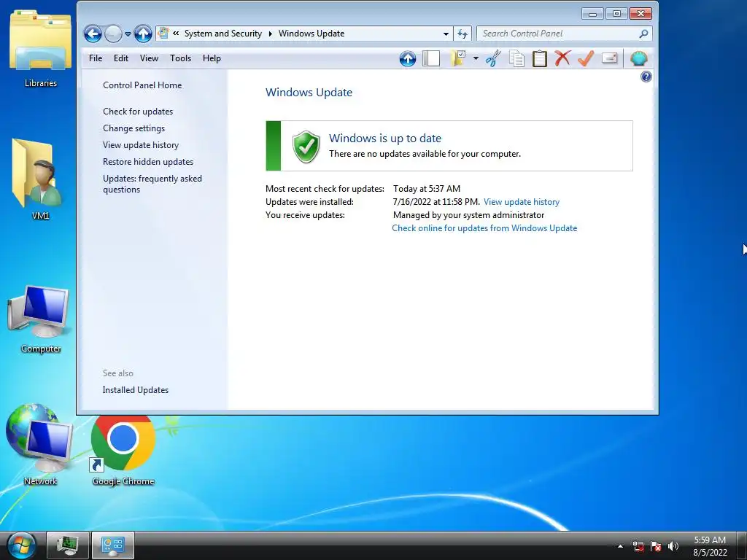
Task: Click the Delete red X toolbar icon
Action: (562, 58)
